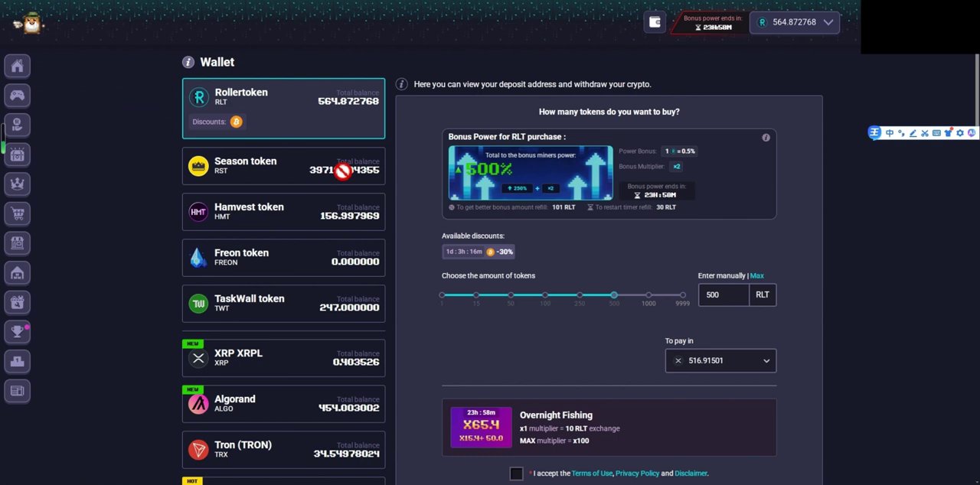The image size is (980, 485).
Task: Tick the accept Terms of Use checkbox
Action: (516, 474)
